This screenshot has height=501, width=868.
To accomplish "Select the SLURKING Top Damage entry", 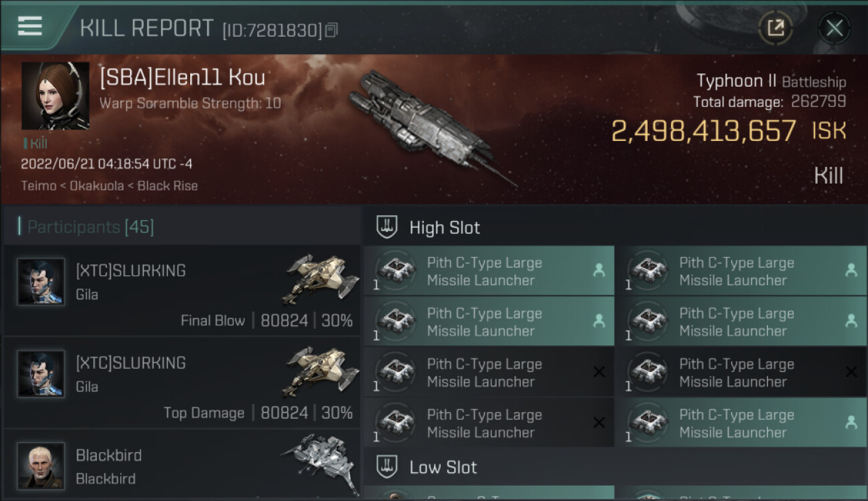I will [x=182, y=383].
